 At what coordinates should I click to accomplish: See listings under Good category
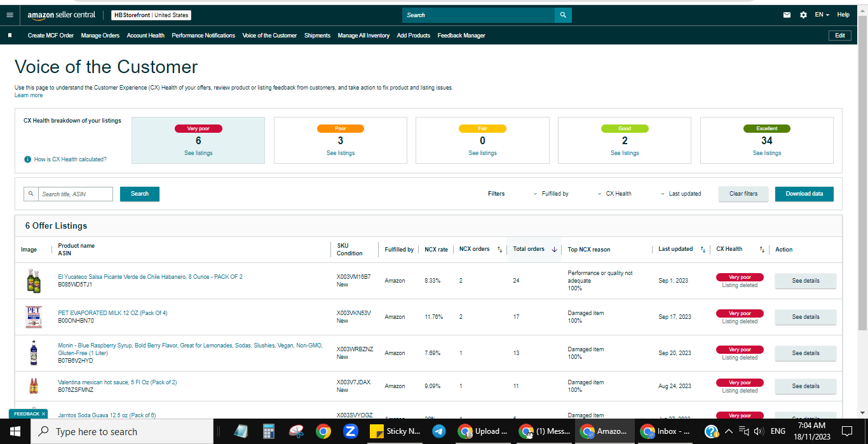(x=625, y=153)
